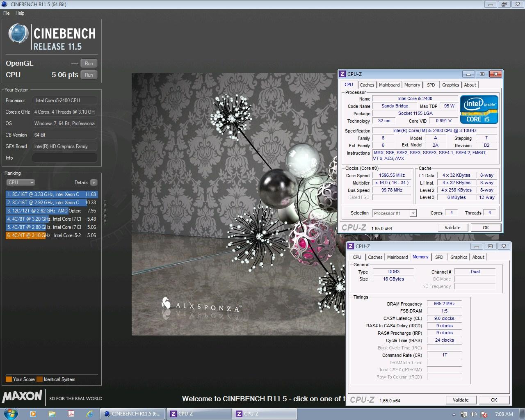Select ranking entry 8C/16T @ 3.33 GHz Xeon
Screen dimensions: 525x420
tap(52, 194)
